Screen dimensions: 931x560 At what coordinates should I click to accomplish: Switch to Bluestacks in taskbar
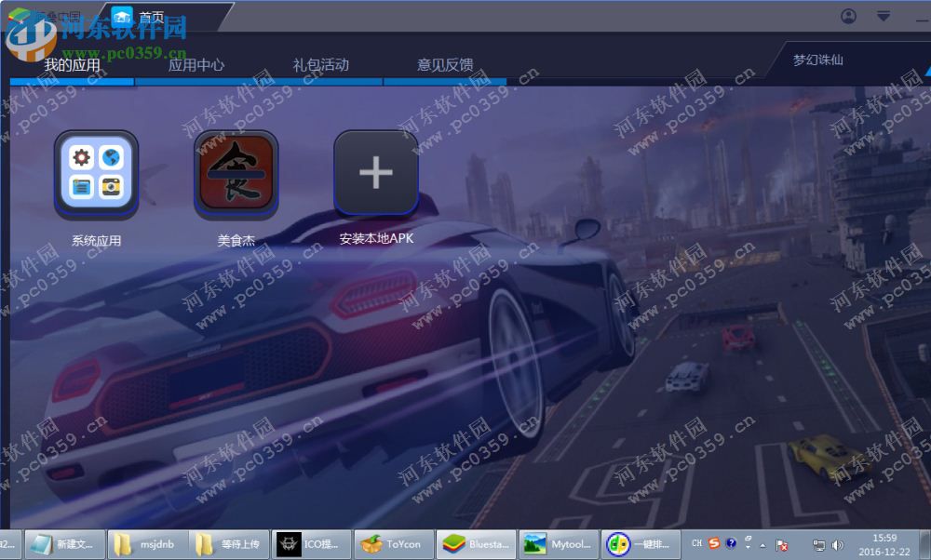(478, 544)
